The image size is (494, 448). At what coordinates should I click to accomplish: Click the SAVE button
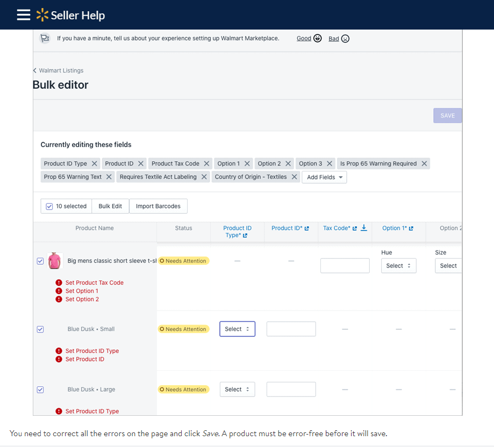[x=447, y=115]
